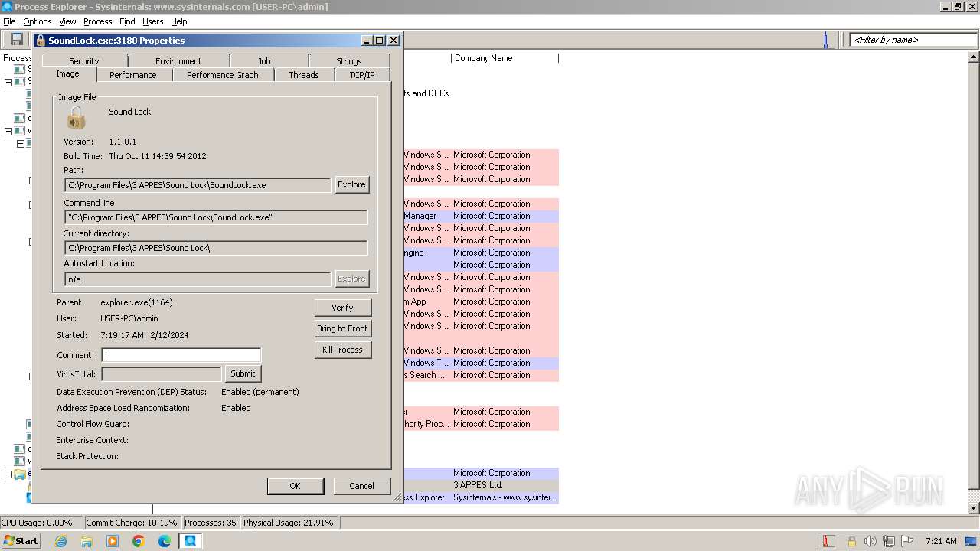Click the Save toolbar icon in Process Explorer

click(x=15, y=40)
